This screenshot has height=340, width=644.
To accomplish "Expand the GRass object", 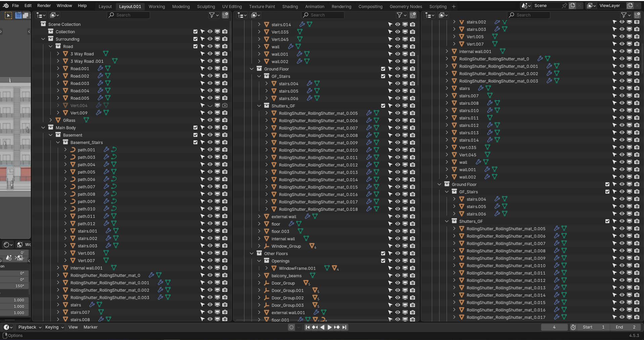I will click(x=51, y=120).
